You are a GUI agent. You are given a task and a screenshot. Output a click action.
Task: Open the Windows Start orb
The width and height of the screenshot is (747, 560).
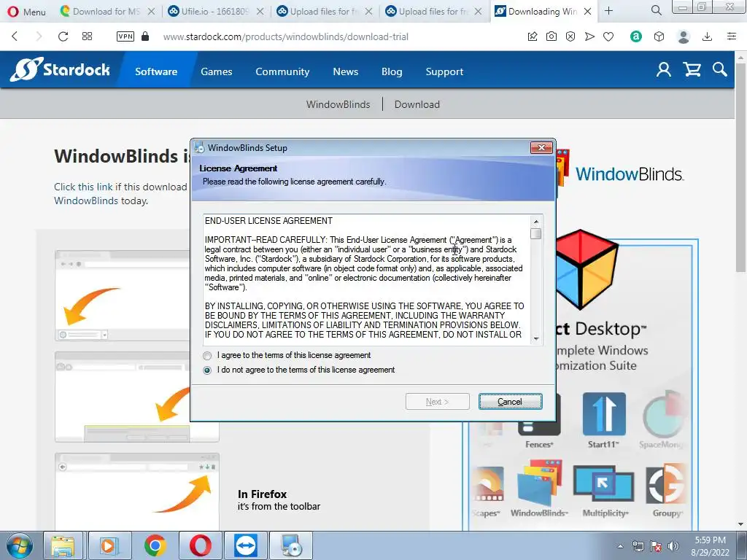point(20,545)
